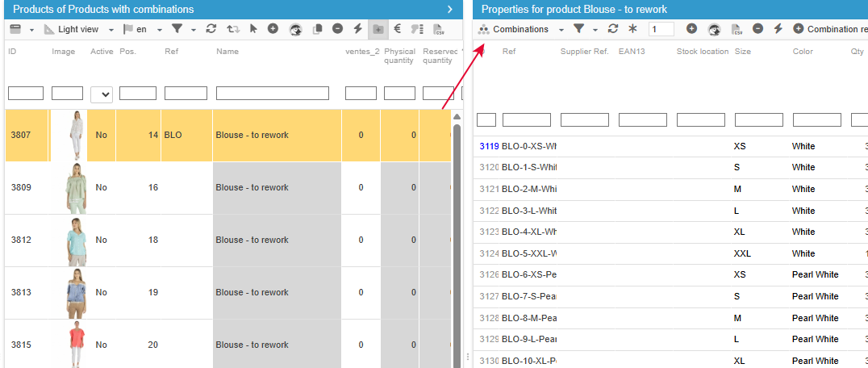Open the Active column filter dropdown

[102, 94]
